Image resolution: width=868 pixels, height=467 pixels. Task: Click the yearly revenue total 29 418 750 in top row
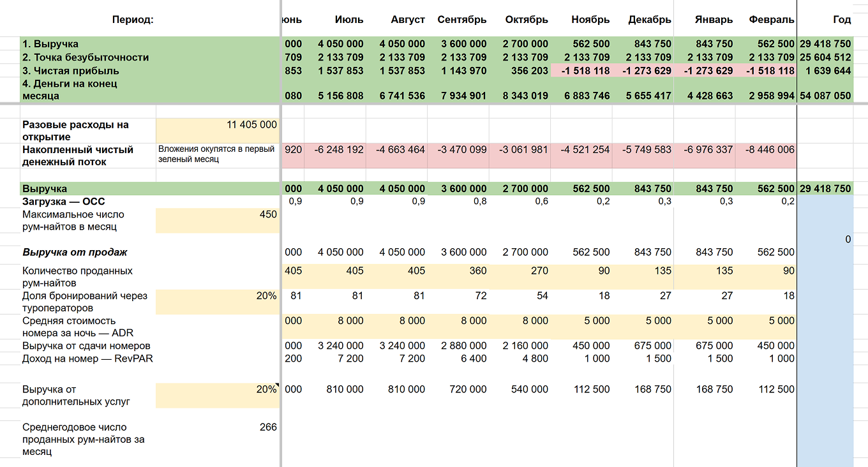coord(825,44)
